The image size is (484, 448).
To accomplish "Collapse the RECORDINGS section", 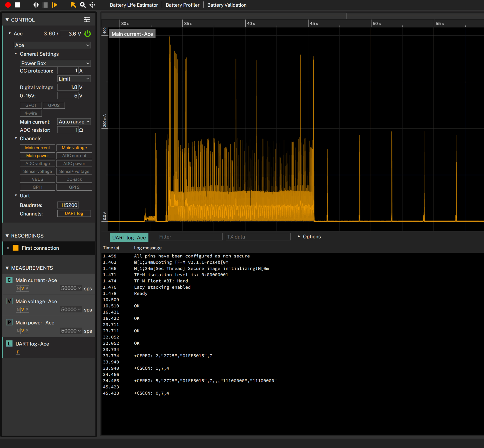I will click(7, 235).
